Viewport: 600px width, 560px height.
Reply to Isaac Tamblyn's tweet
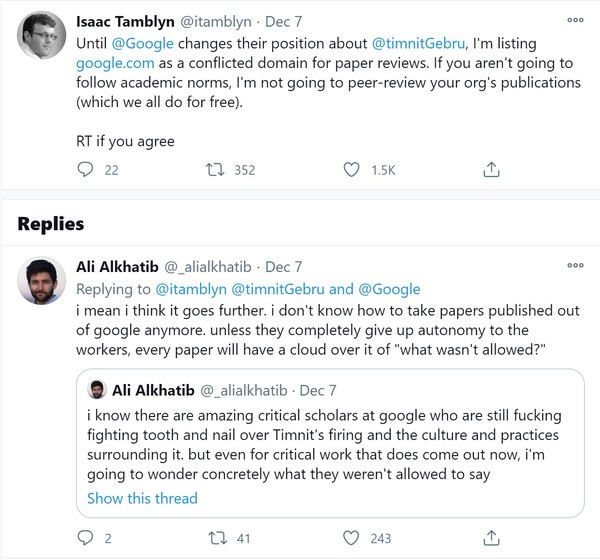[86, 170]
